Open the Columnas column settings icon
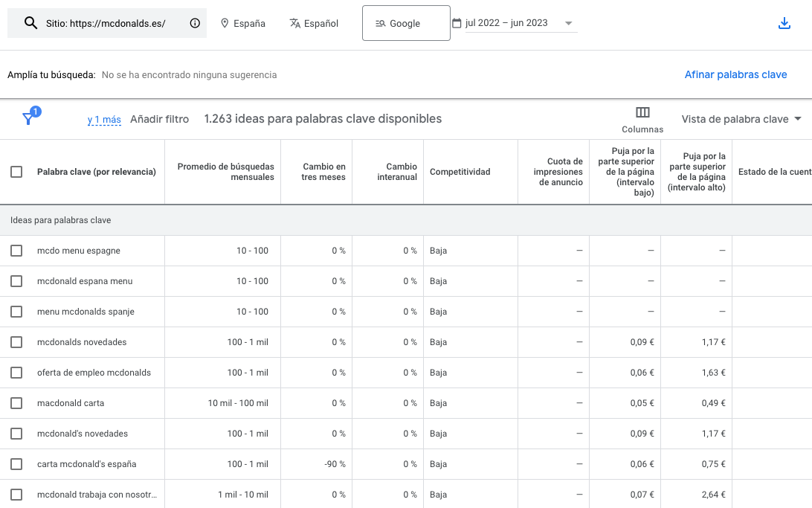Screen dimensions: 812x508 click(x=642, y=113)
